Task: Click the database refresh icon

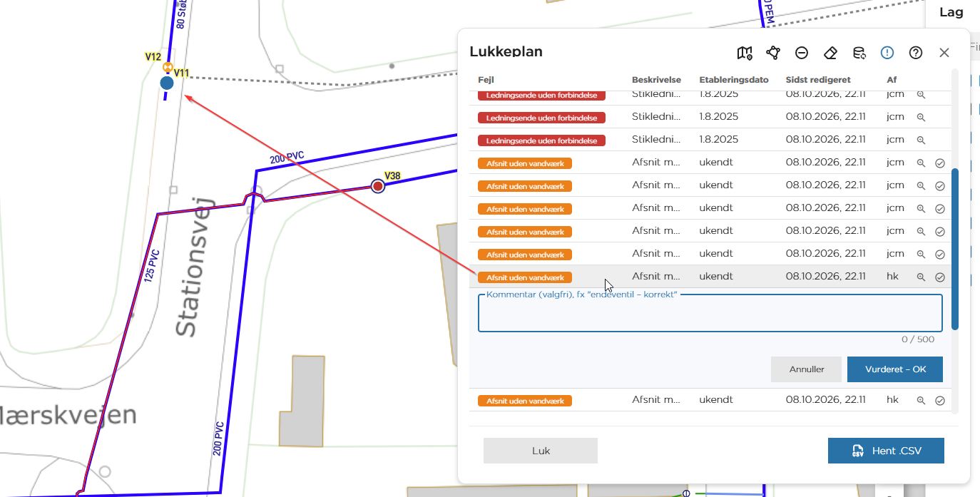Action: click(x=859, y=53)
